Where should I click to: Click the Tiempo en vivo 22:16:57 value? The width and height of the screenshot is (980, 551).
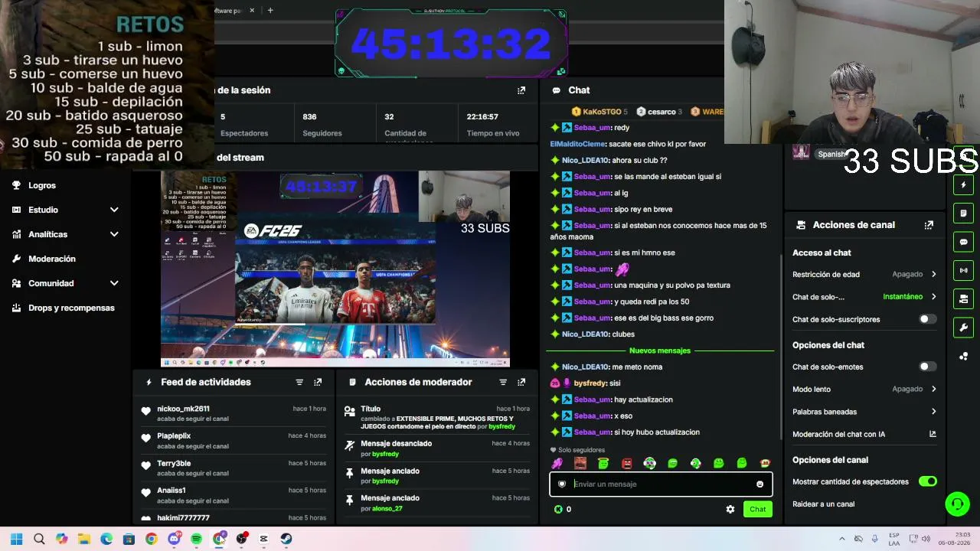(482, 117)
